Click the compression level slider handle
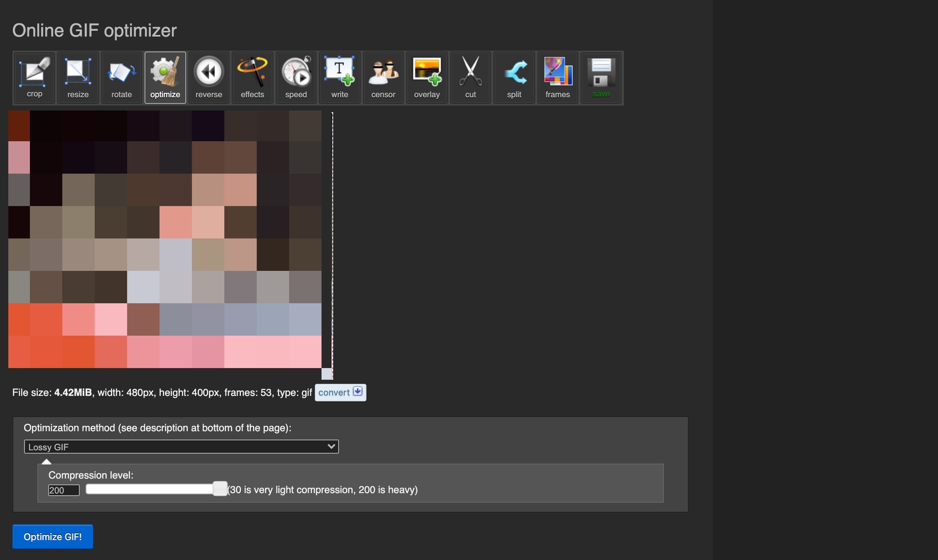This screenshot has height=560, width=938. click(x=220, y=489)
